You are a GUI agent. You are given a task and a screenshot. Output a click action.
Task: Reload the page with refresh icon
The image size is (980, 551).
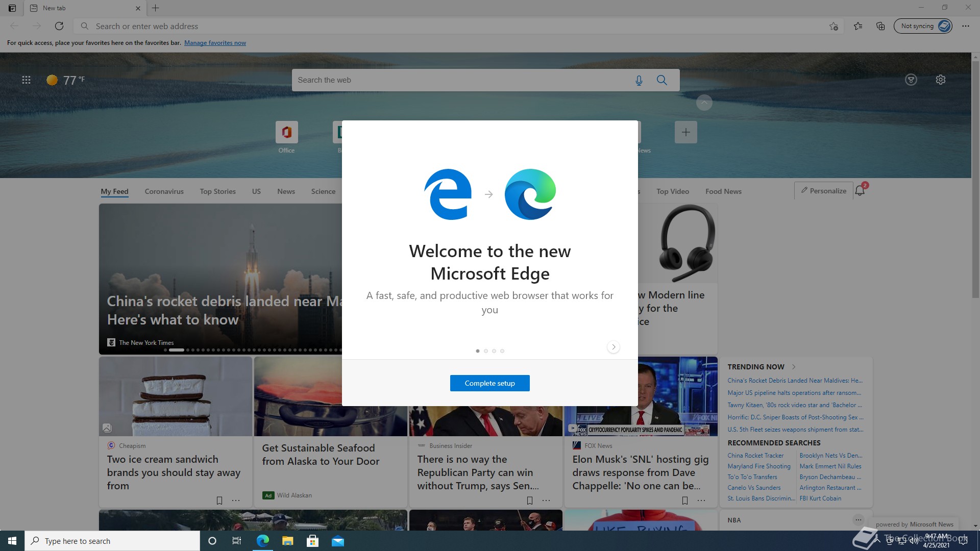pos(59,26)
